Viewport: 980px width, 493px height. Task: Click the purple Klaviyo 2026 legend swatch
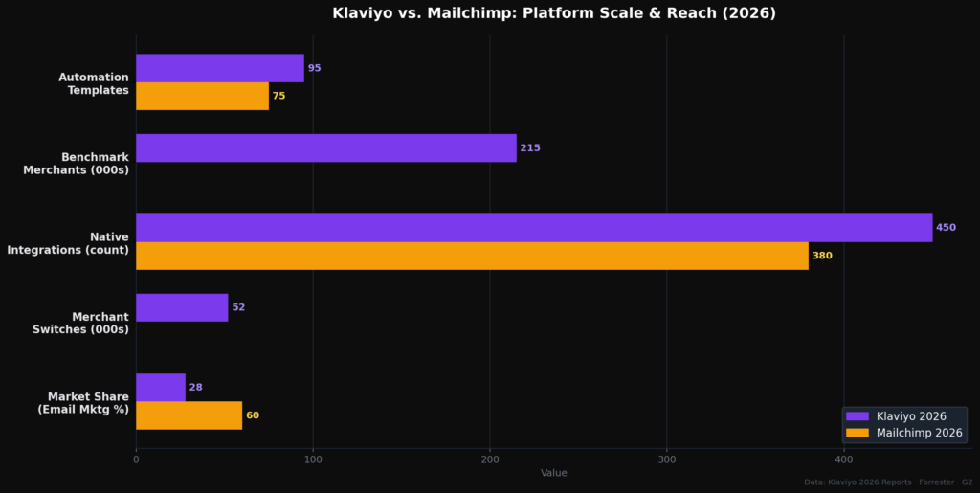click(857, 416)
